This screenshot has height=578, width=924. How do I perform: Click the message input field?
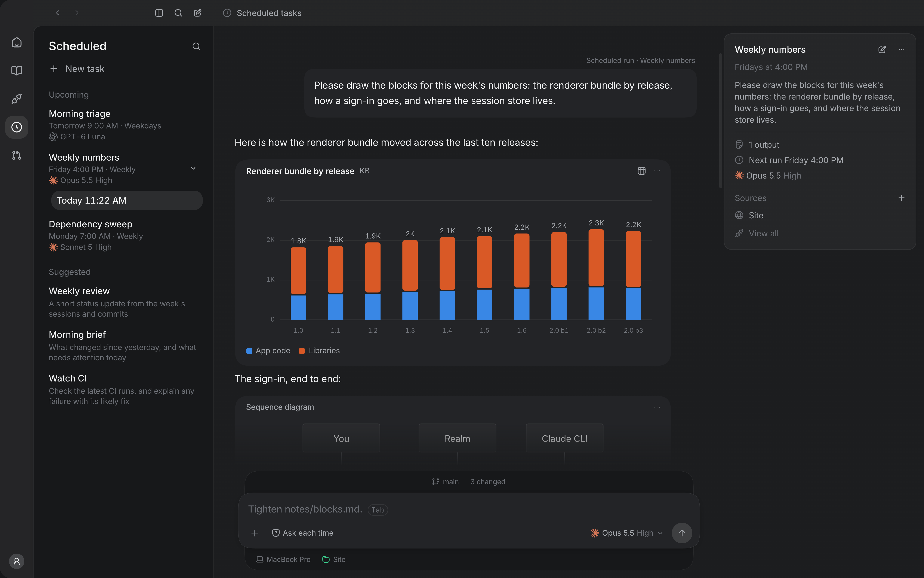click(469, 509)
